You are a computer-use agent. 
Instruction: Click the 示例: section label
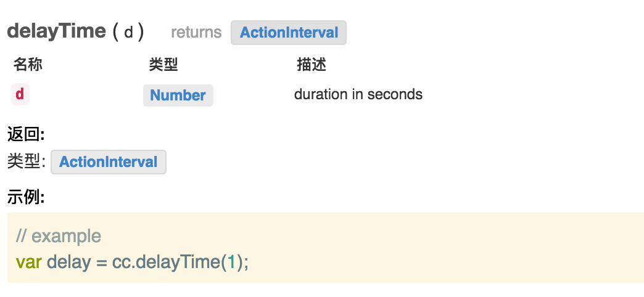[x=26, y=197]
